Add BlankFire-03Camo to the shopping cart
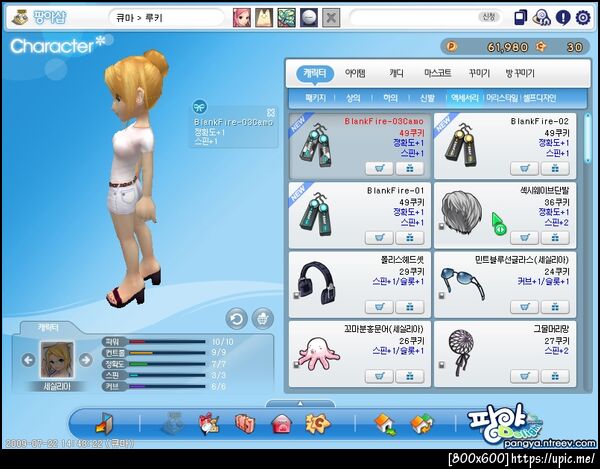Viewport: 600px width, 469px height. [379, 168]
